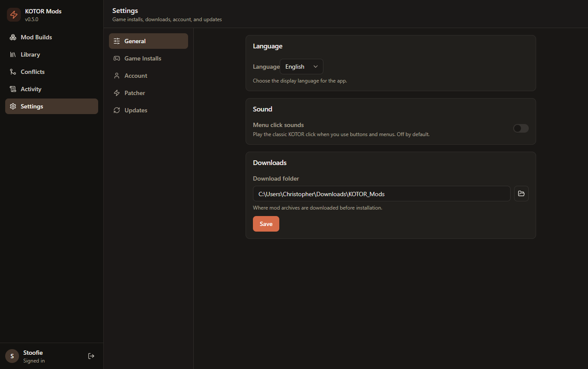Click 'Choose the display language' description text
Viewport: 588px width, 369px height.
pyautogui.click(x=300, y=81)
